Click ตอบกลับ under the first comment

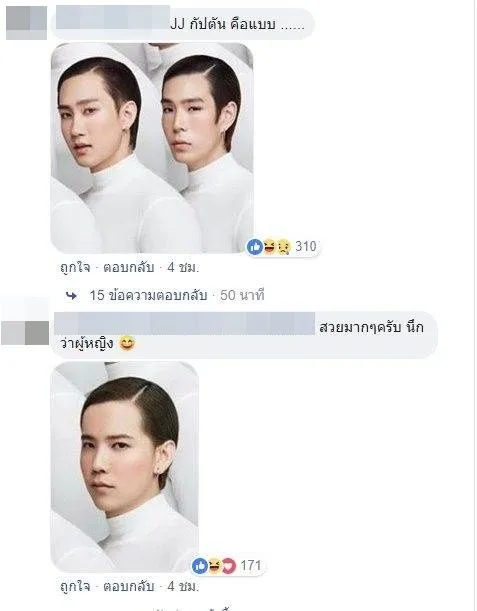click(x=129, y=268)
